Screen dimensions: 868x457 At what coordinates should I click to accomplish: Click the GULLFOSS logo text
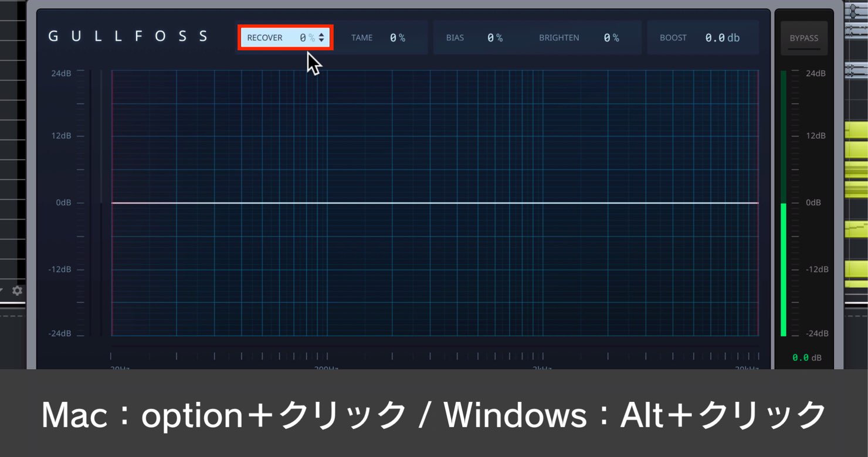tap(128, 36)
